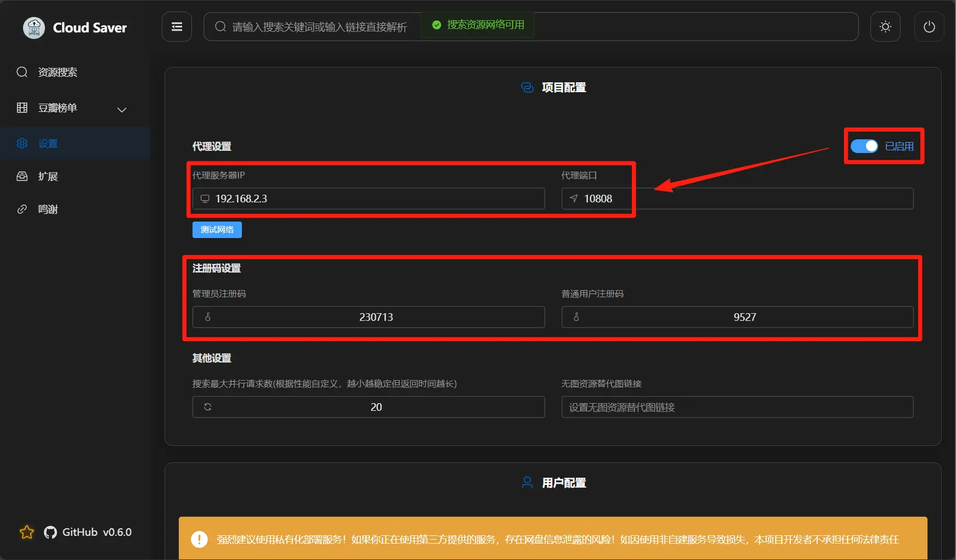The image size is (956, 560).
Task: Open the 扩展 sidebar item
Action: click(x=48, y=177)
